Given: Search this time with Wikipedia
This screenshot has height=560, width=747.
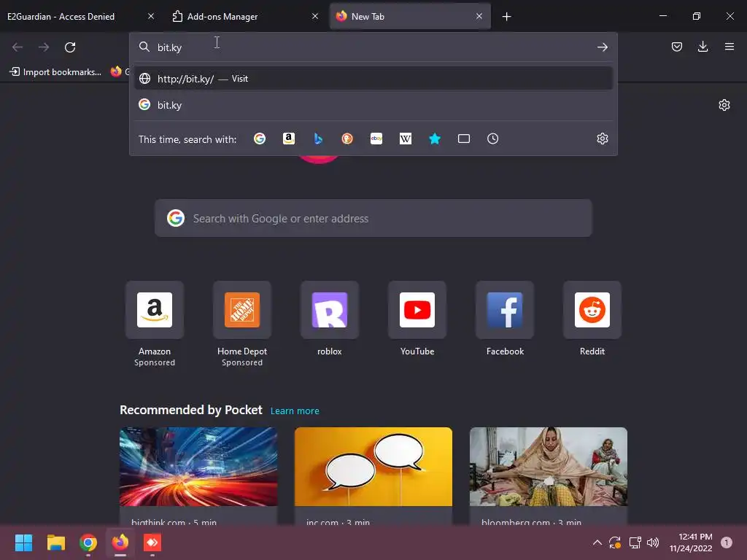Looking at the screenshot, I should (x=406, y=139).
